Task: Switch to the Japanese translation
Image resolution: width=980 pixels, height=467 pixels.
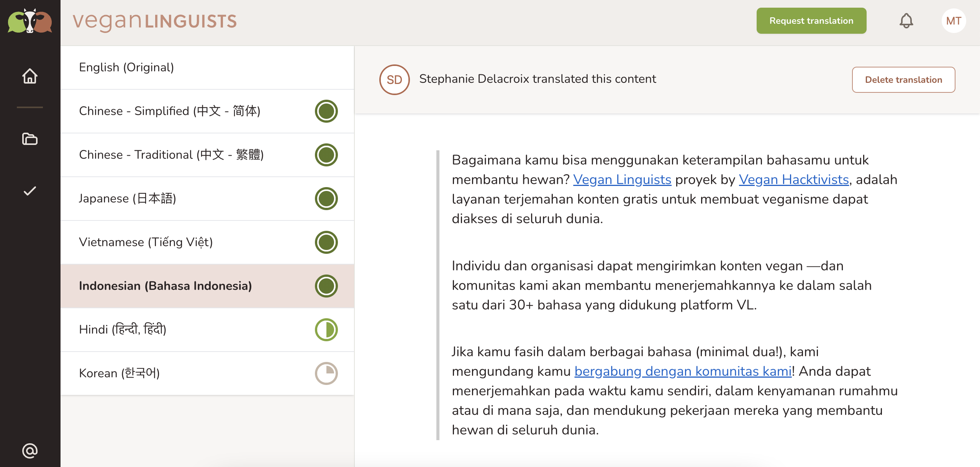Action: [x=127, y=199]
